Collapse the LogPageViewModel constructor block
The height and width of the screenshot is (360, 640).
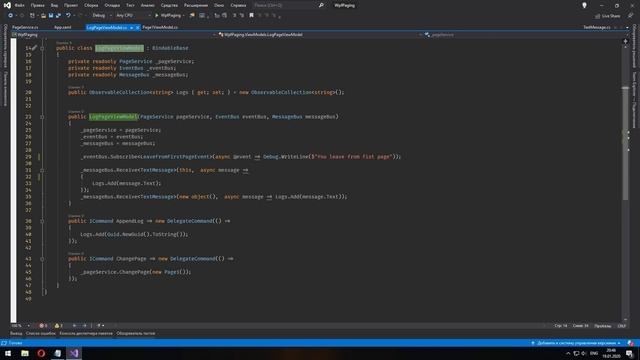42,117
